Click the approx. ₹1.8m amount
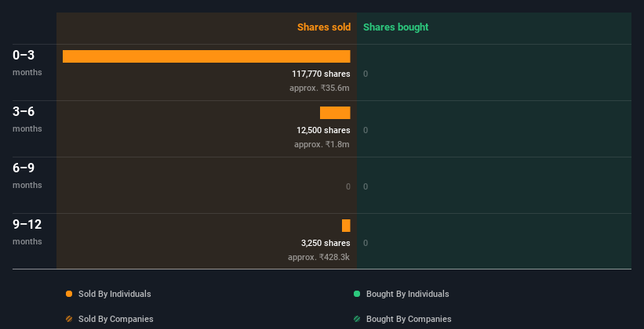644x329 pixels. tap(322, 144)
